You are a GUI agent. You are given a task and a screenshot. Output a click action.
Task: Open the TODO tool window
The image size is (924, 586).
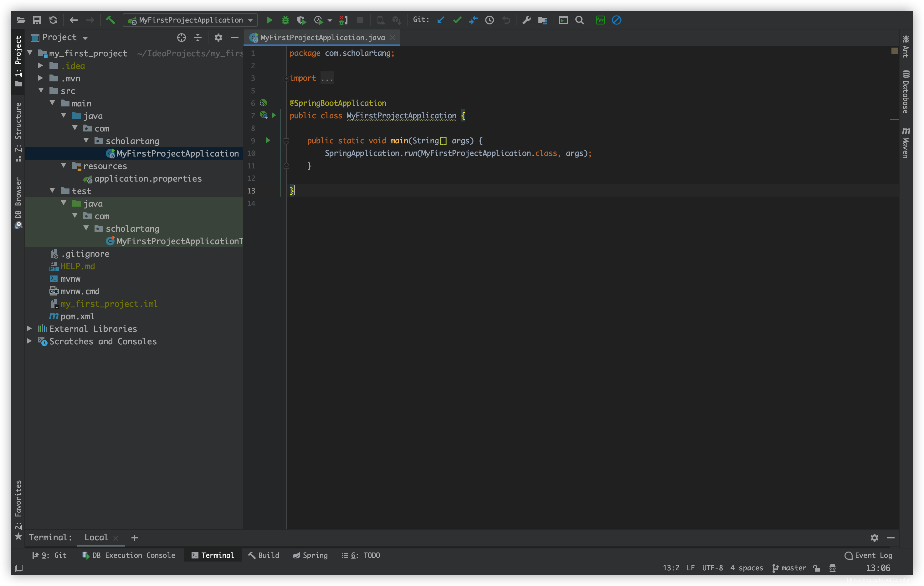point(361,555)
